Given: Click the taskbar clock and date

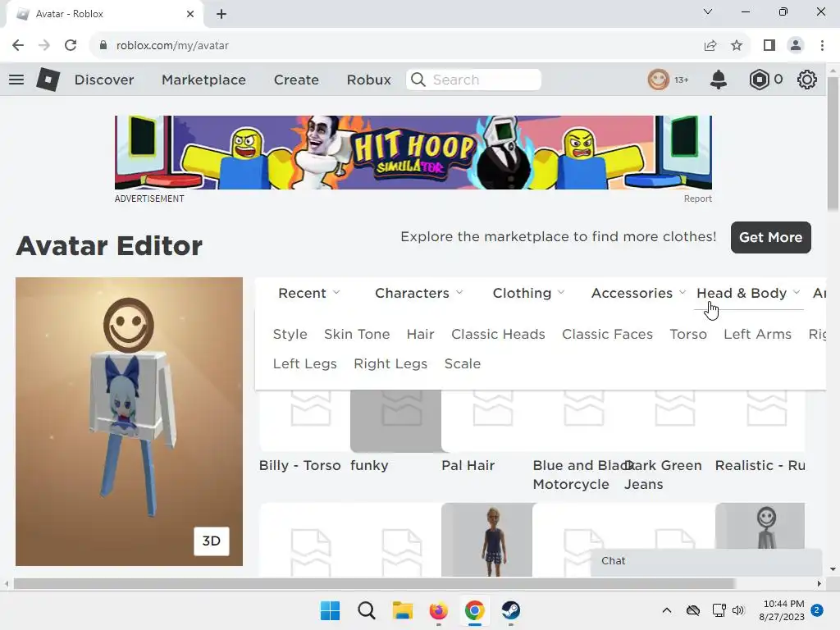Looking at the screenshot, I should [782, 610].
